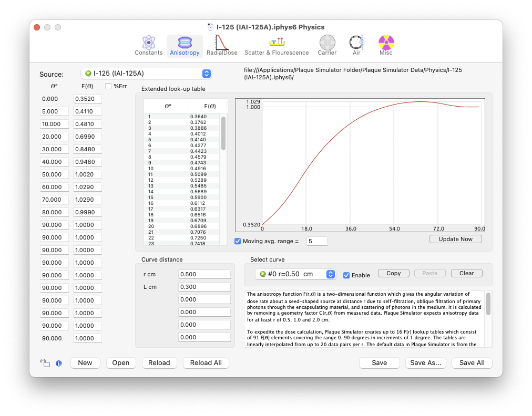Viewport: 532px width, 416px height.
Task: Toggle the %Err checkbox
Action: (109, 86)
